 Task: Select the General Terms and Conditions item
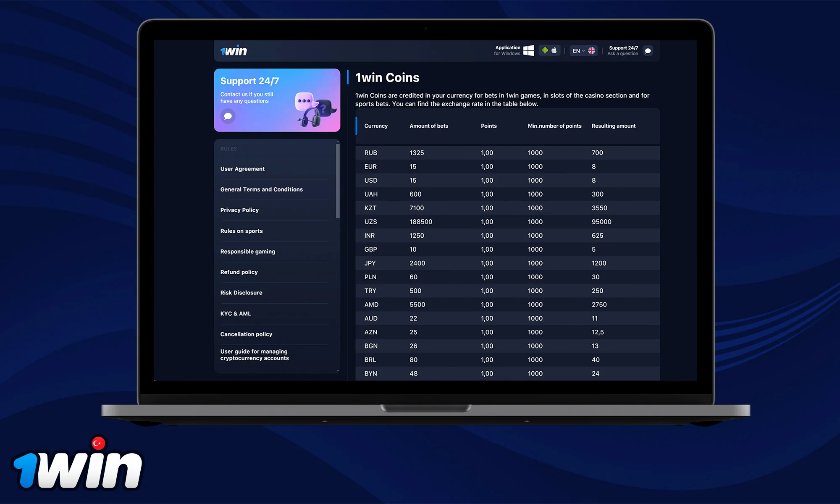[262, 189]
